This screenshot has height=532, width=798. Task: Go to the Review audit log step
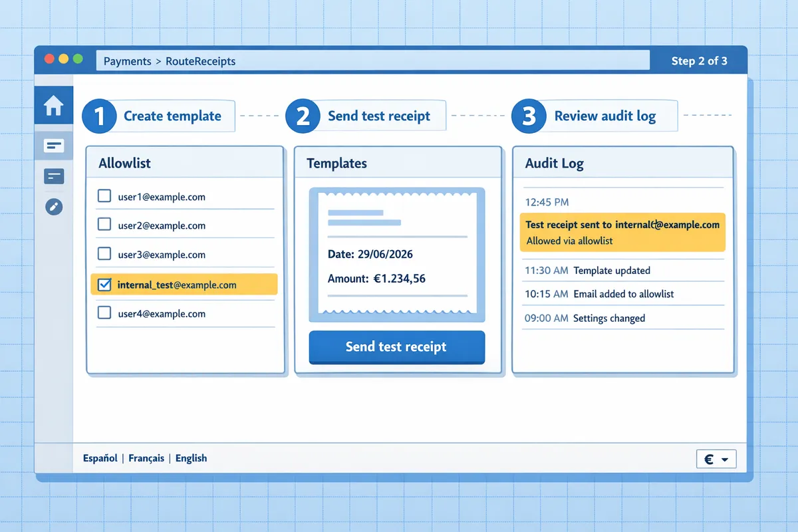click(595, 116)
